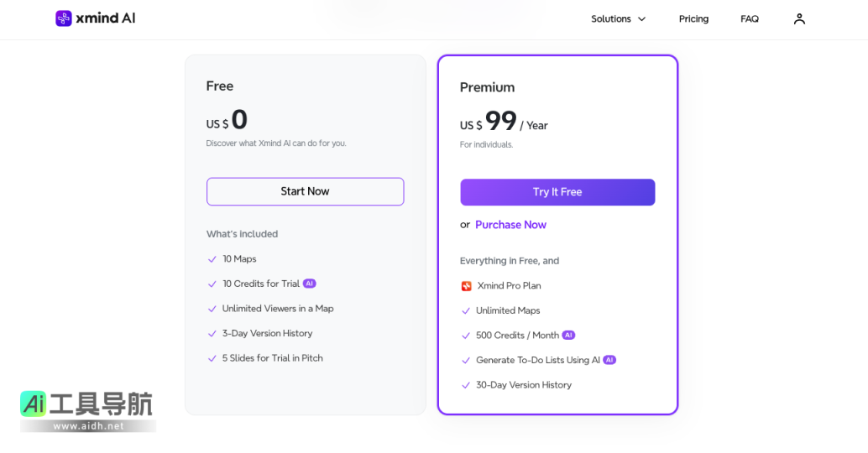Click the "What's included" label
Viewport: 868px width, 453px height.
242,234
